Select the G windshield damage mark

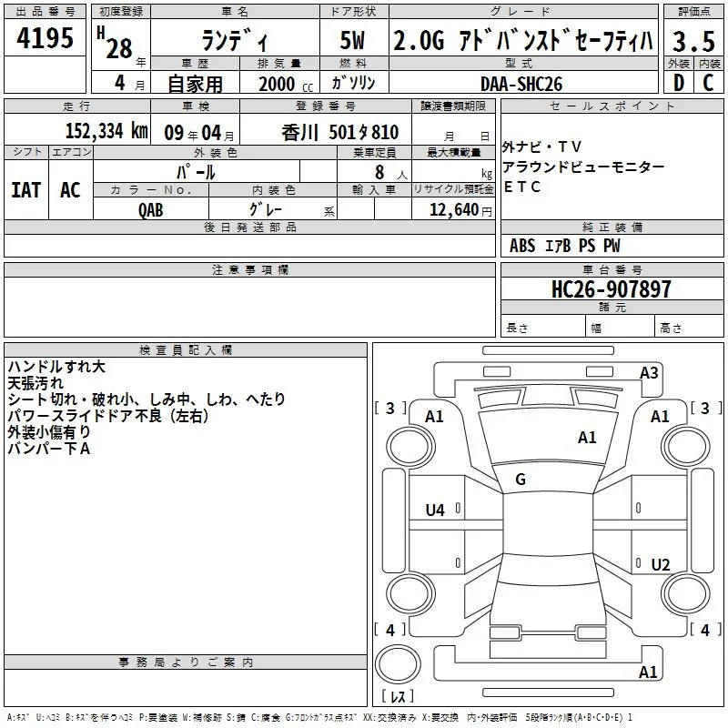(x=521, y=480)
